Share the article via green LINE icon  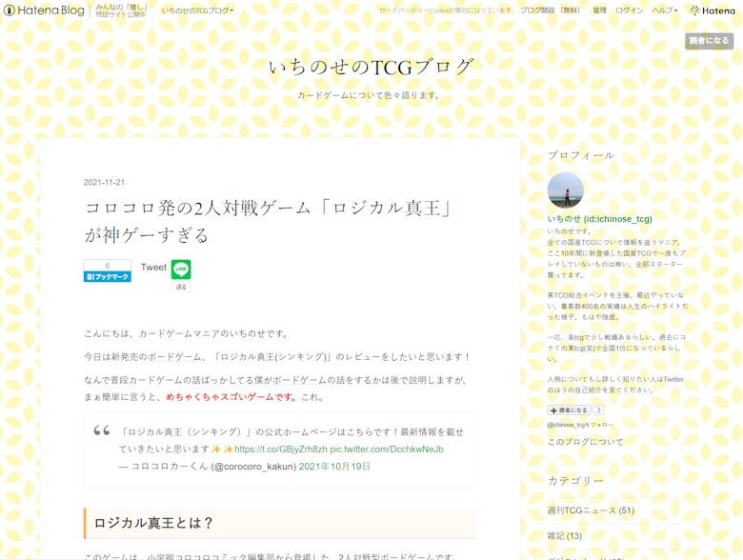coord(181,270)
